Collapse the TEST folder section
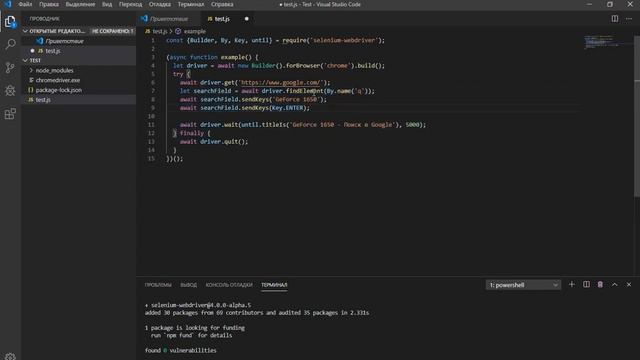The width and height of the screenshot is (640, 360). [x=25, y=60]
